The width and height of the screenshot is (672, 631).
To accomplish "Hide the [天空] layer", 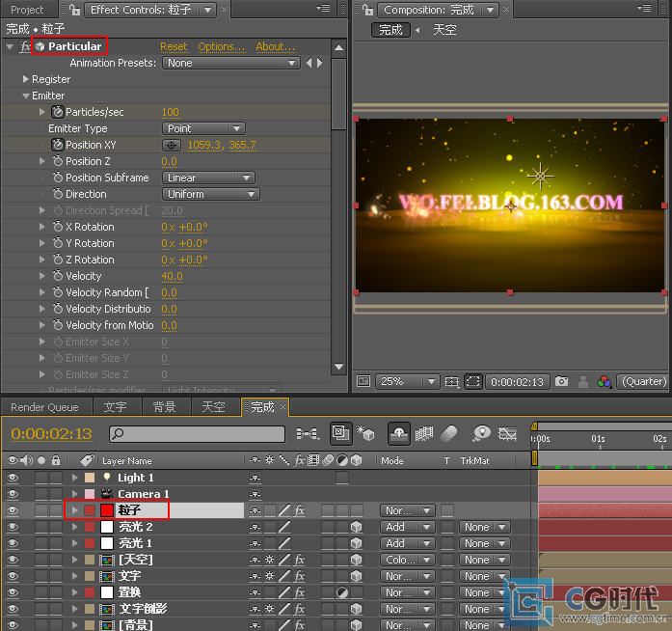I will click(13, 560).
